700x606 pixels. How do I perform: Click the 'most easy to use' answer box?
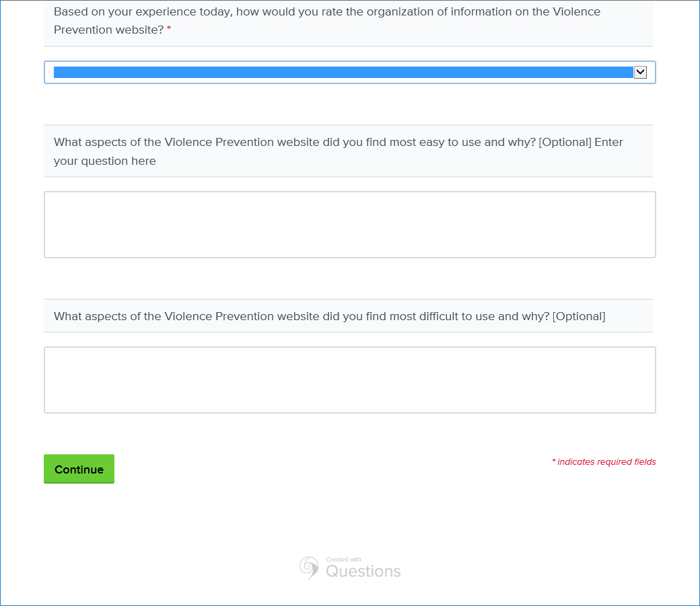coord(349,225)
